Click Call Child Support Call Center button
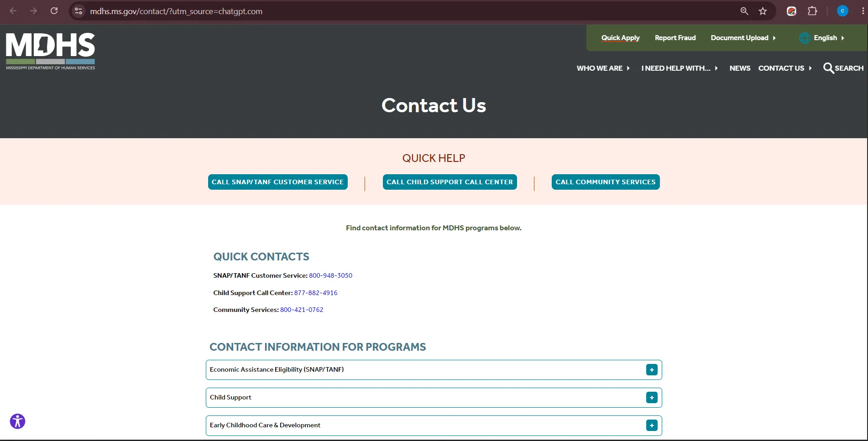868x441 pixels. pos(450,182)
